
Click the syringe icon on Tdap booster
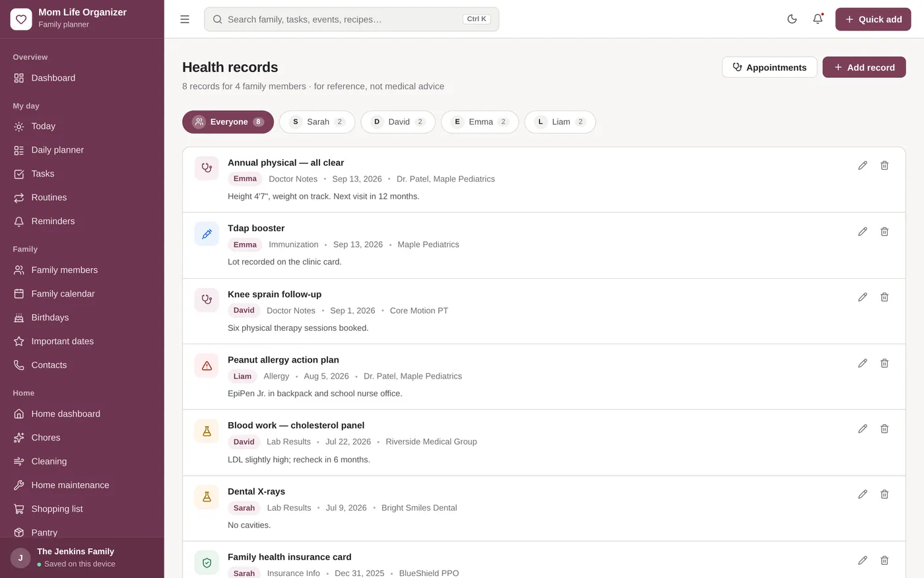207,234
